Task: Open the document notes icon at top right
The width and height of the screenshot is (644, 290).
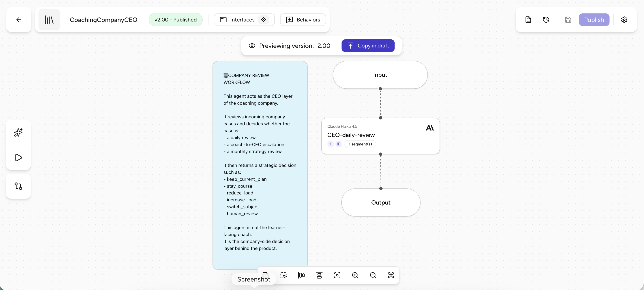Action: [x=528, y=20]
